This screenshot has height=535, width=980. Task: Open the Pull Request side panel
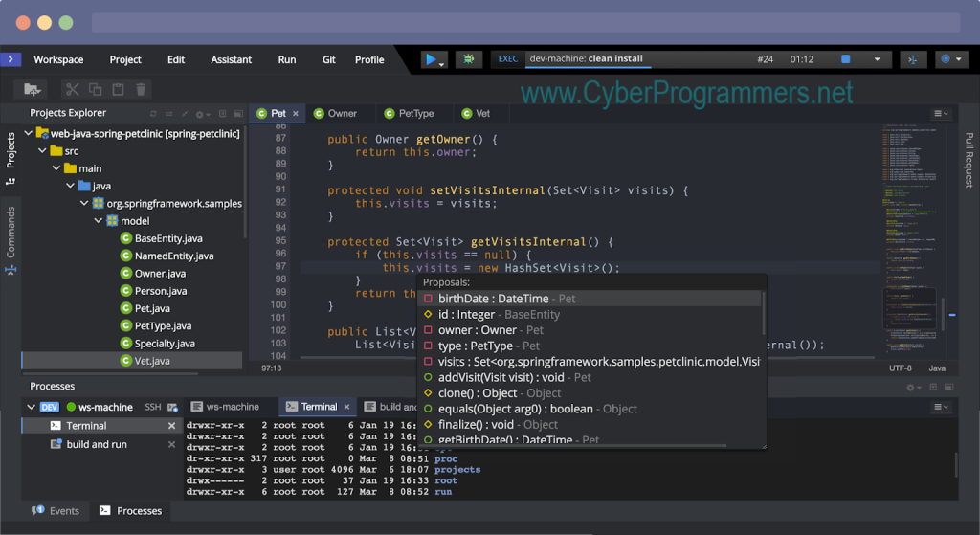[x=969, y=160]
